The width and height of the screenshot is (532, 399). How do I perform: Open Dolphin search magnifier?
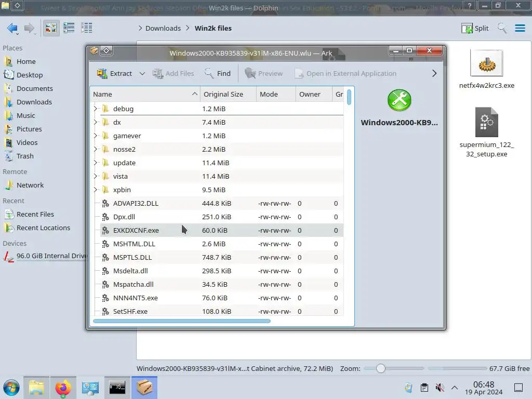[502, 28]
